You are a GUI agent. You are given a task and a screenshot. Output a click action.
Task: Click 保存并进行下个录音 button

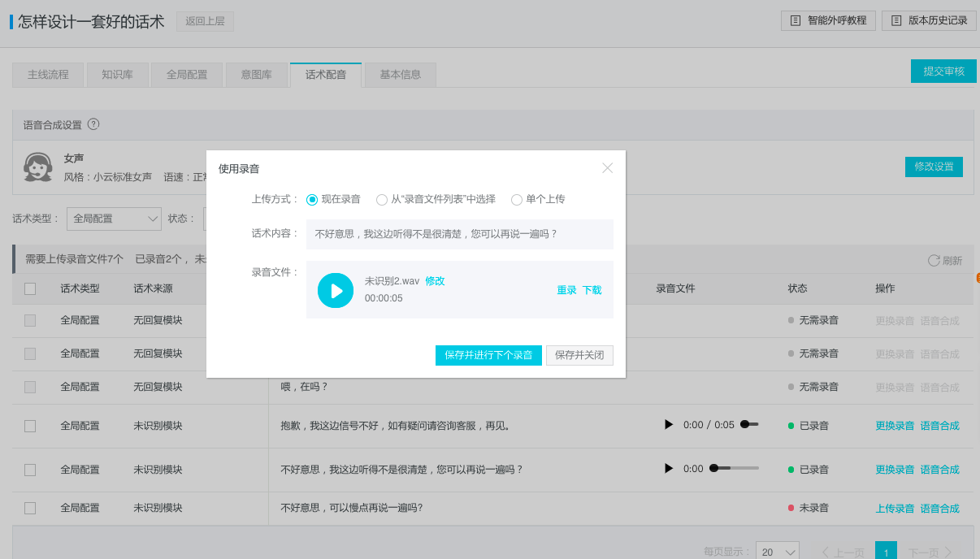(x=488, y=355)
